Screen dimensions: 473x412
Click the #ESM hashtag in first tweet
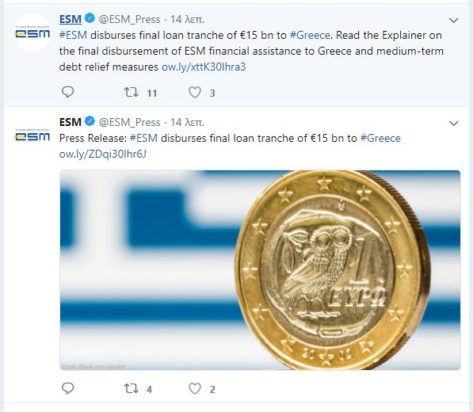73,35
